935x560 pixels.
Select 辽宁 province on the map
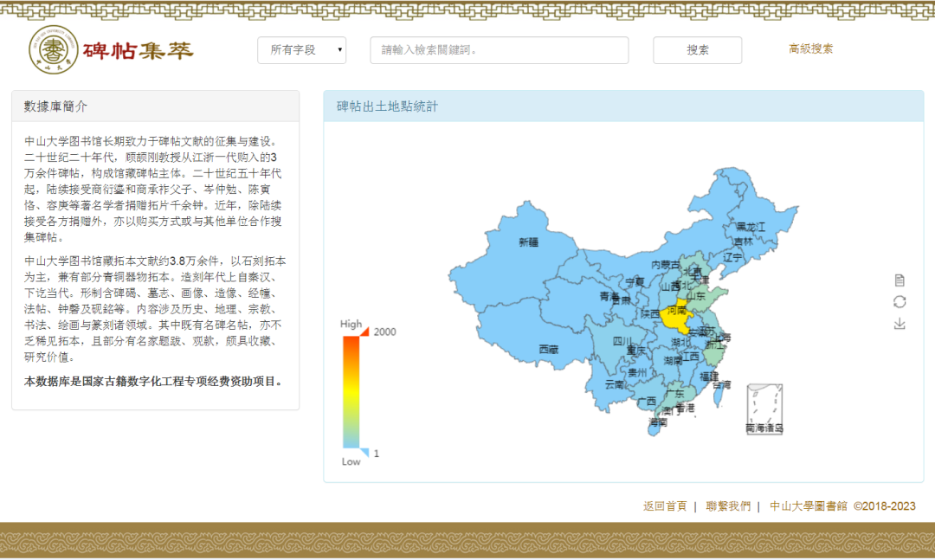732,258
